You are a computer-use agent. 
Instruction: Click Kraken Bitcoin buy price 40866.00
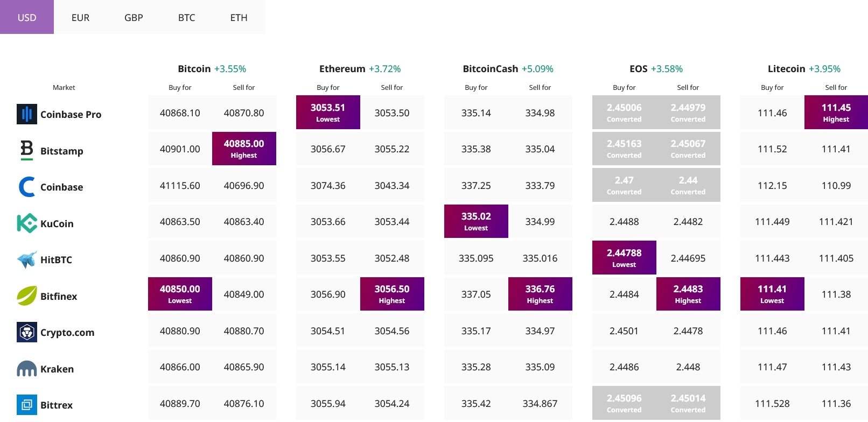[180, 367]
